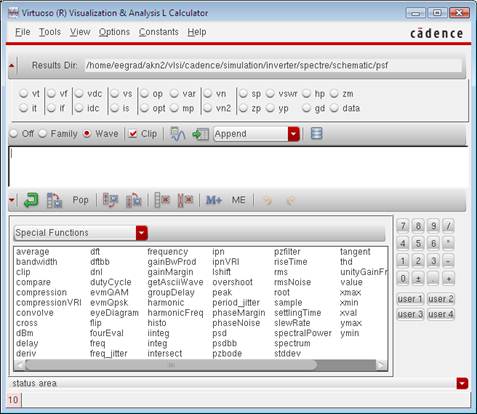Choose the ymax function
This screenshot has height=414, width=477.
(x=351, y=323)
